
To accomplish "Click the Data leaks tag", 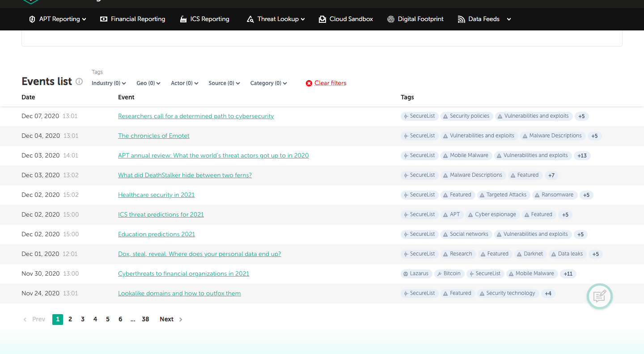I will (x=567, y=254).
